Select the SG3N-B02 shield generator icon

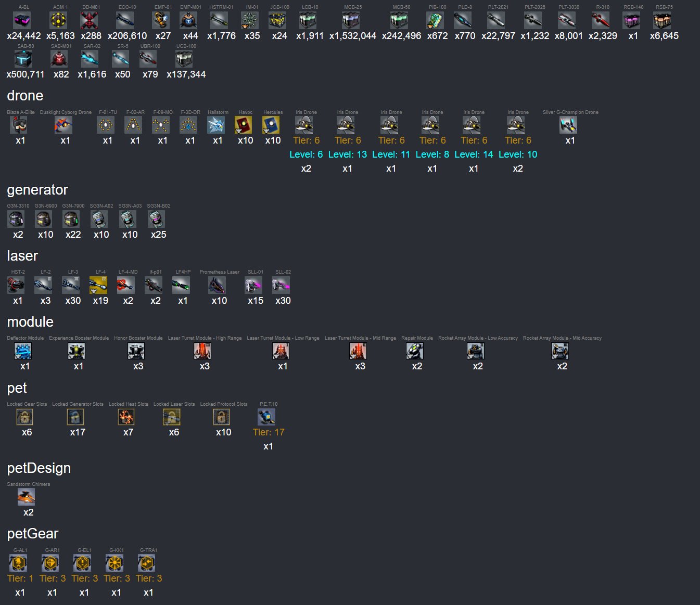(x=157, y=219)
